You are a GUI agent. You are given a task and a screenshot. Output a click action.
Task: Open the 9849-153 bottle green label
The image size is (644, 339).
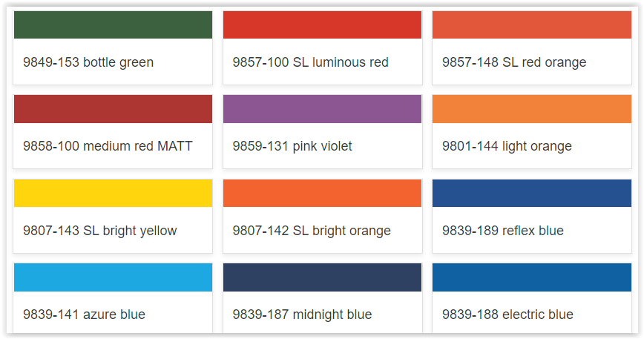pos(88,62)
